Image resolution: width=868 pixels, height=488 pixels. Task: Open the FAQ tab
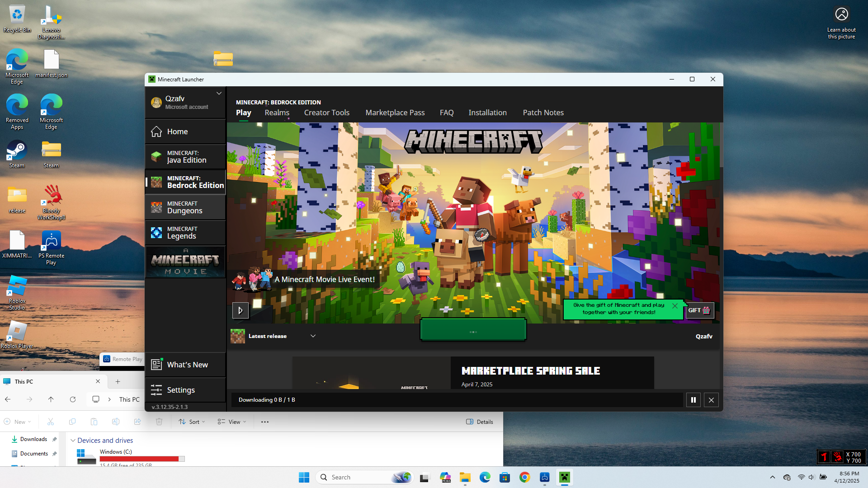pyautogui.click(x=447, y=113)
